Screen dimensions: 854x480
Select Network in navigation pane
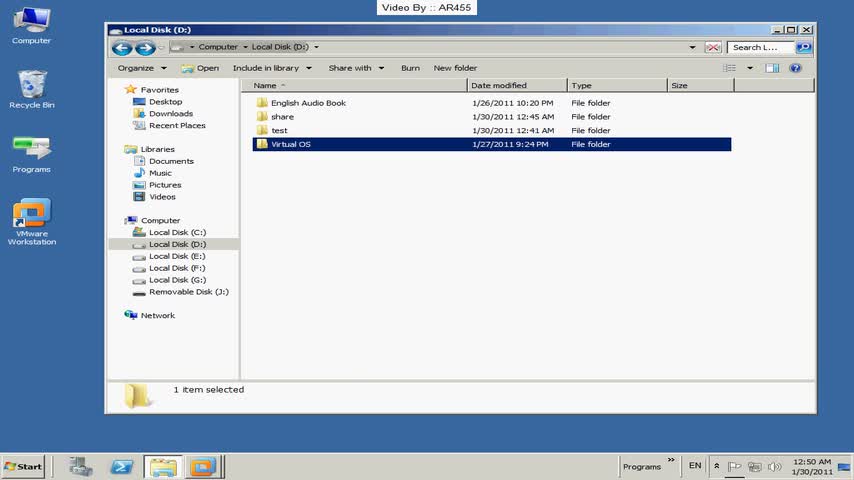coord(157,315)
